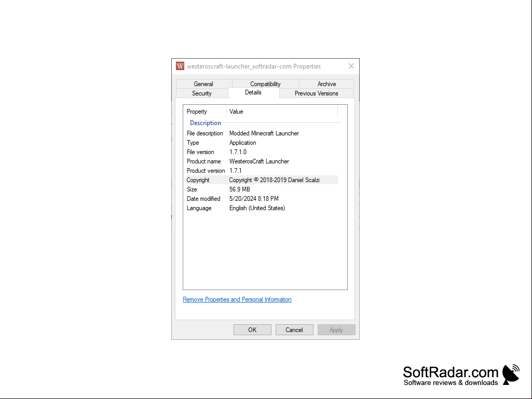Viewport: 532px width, 399px height.
Task: Confirm with the OK button
Action: 252,330
